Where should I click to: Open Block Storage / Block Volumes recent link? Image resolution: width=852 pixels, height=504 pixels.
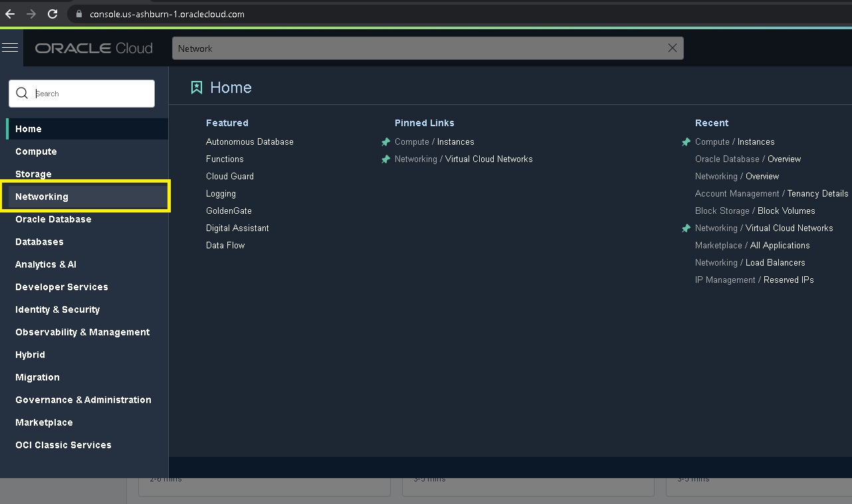coord(754,211)
